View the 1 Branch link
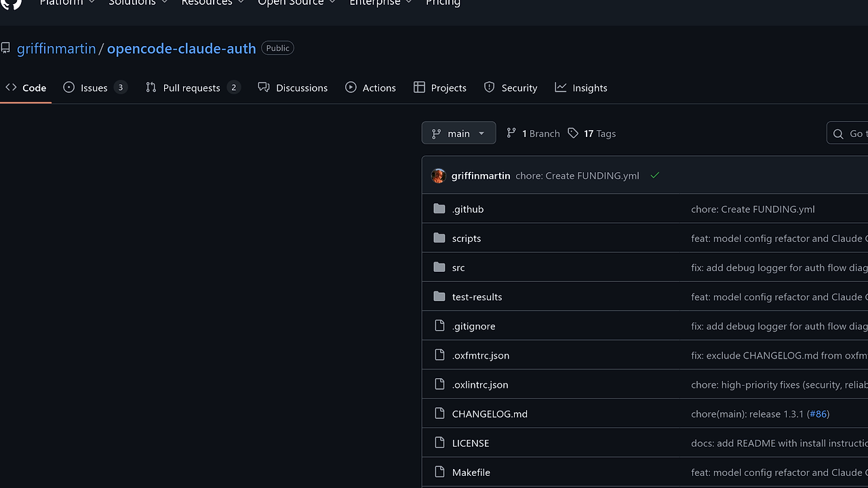Viewport: 868px width, 488px height. [x=533, y=134]
